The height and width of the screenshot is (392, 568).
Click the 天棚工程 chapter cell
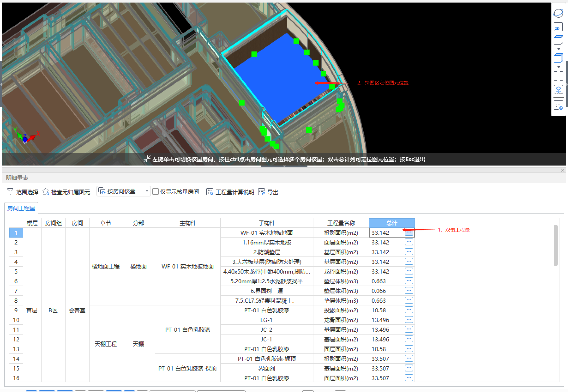pos(106,344)
